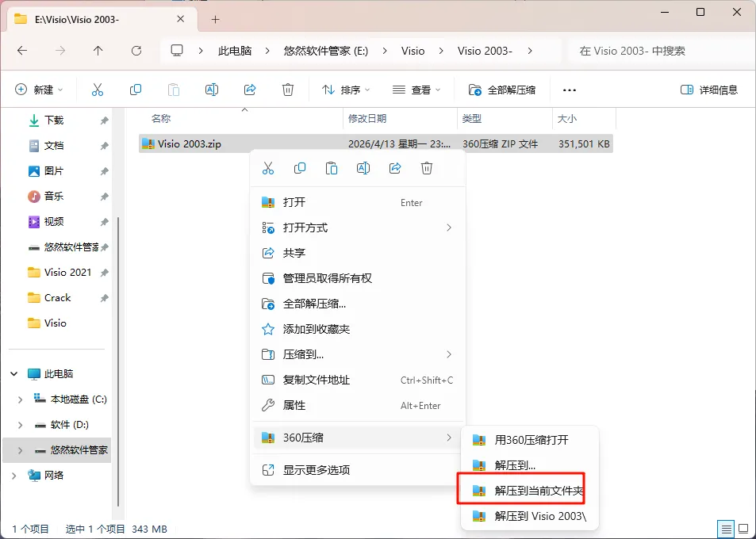Viewport: 756px width, 539px height.
Task: Click the Rename icon in the toolbar
Action: point(212,90)
